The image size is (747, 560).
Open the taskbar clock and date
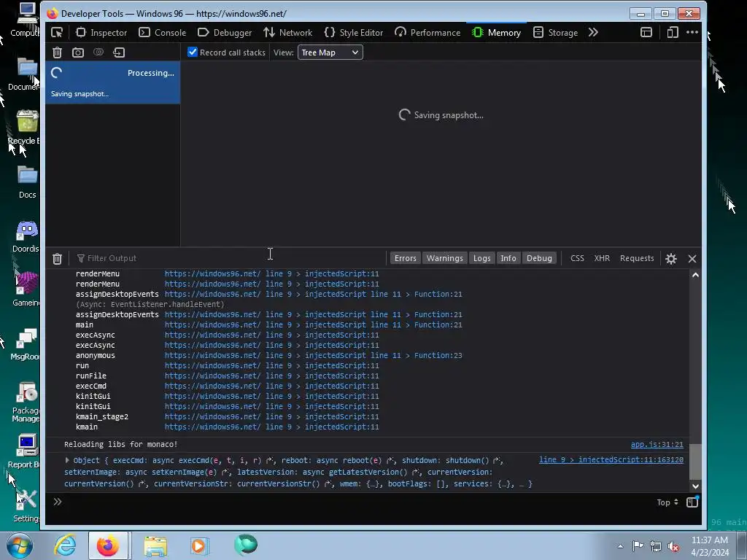[710, 546]
